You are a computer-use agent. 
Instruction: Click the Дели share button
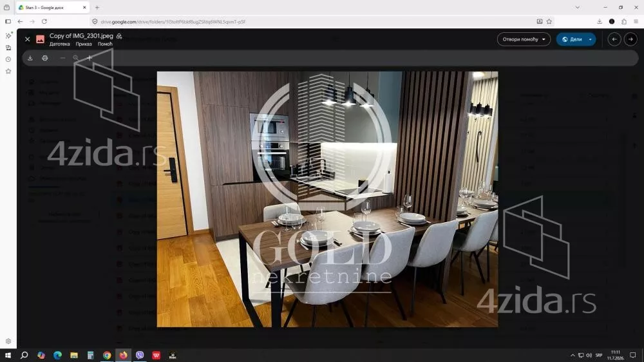(x=572, y=39)
